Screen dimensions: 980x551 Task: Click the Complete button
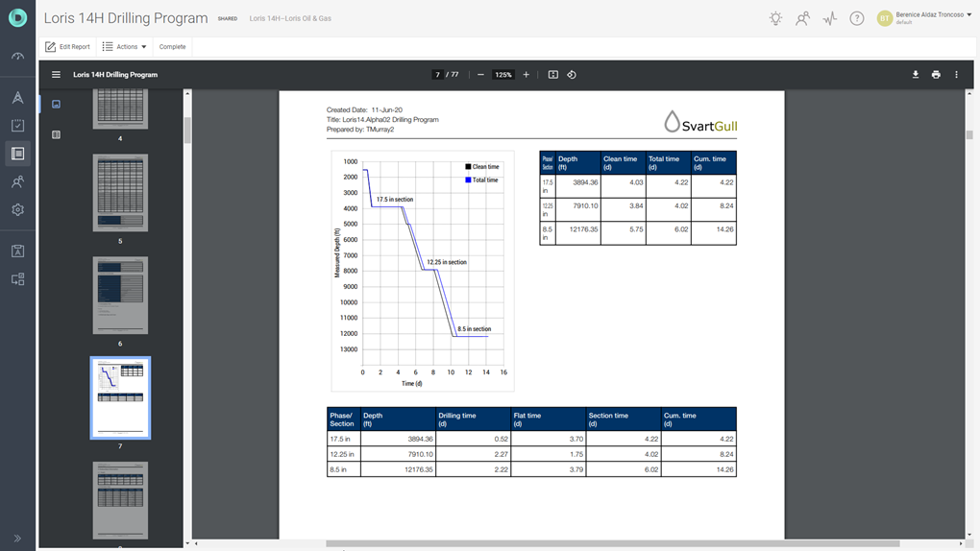pos(172,47)
